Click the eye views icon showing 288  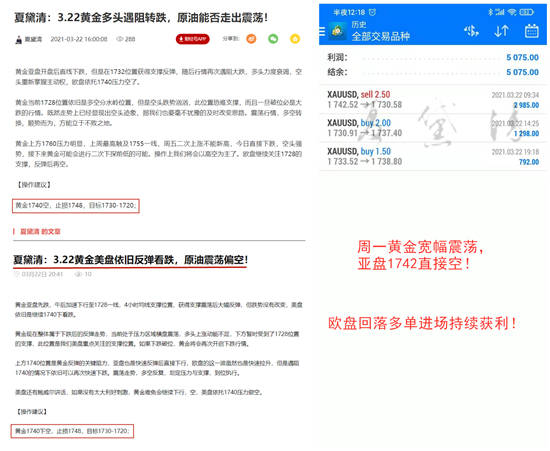pos(120,39)
